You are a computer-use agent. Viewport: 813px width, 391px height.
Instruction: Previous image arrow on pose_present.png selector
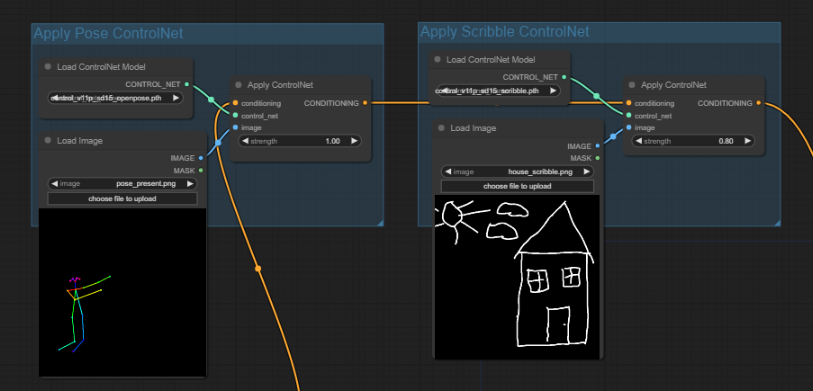click(x=53, y=184)
